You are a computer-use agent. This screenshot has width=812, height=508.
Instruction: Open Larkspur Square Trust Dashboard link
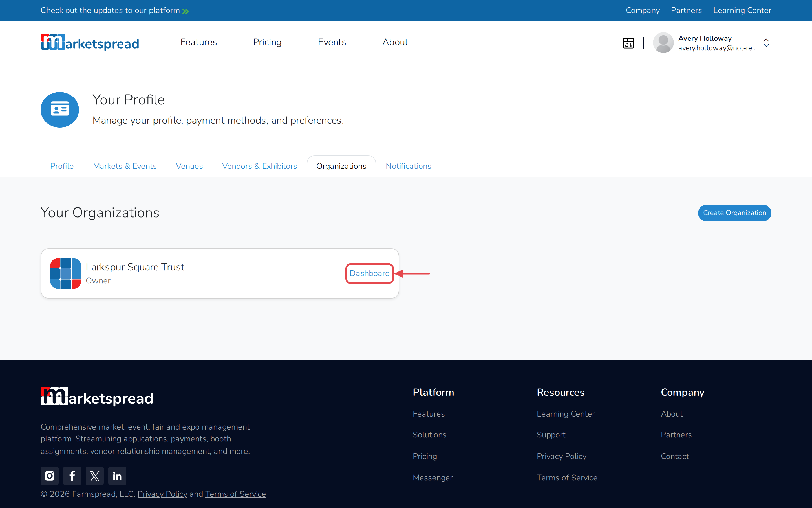(369, 273)
